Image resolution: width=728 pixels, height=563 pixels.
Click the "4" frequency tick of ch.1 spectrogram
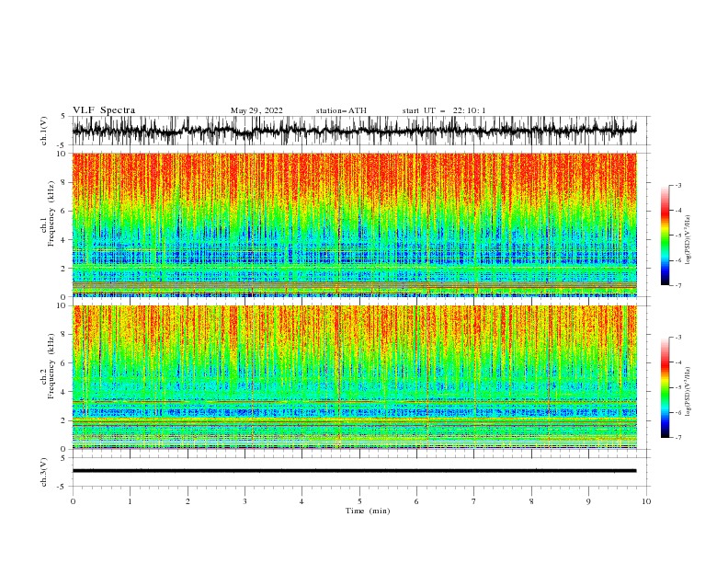[x=63, y=240]
